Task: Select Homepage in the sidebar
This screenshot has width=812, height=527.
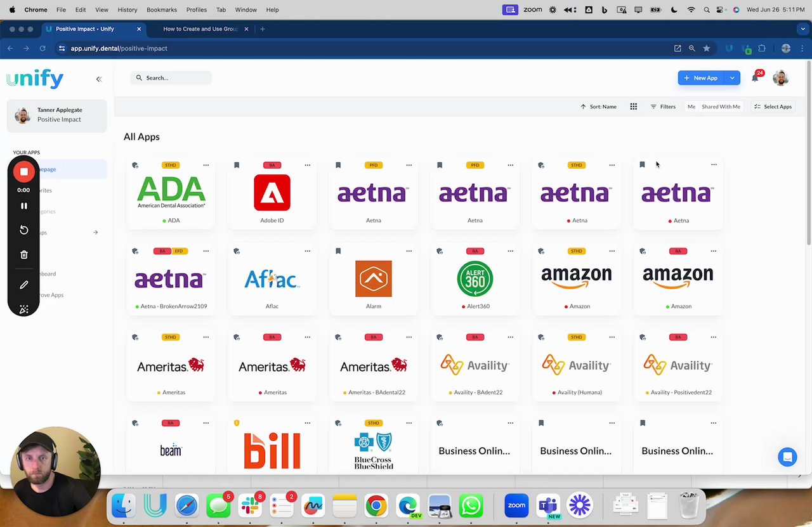Action: [x=57, y=169]
